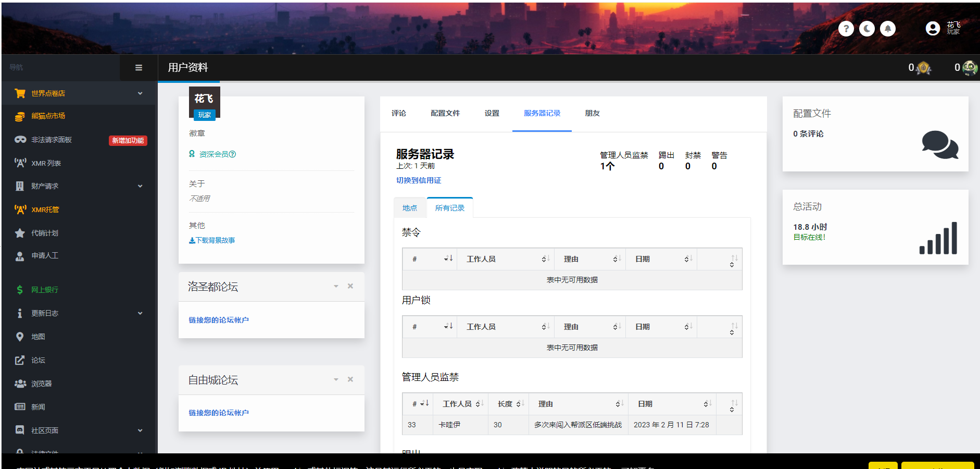Open the user avatar account menu
The width and height of the screenshot is (980, 469).
click(933, 29)
